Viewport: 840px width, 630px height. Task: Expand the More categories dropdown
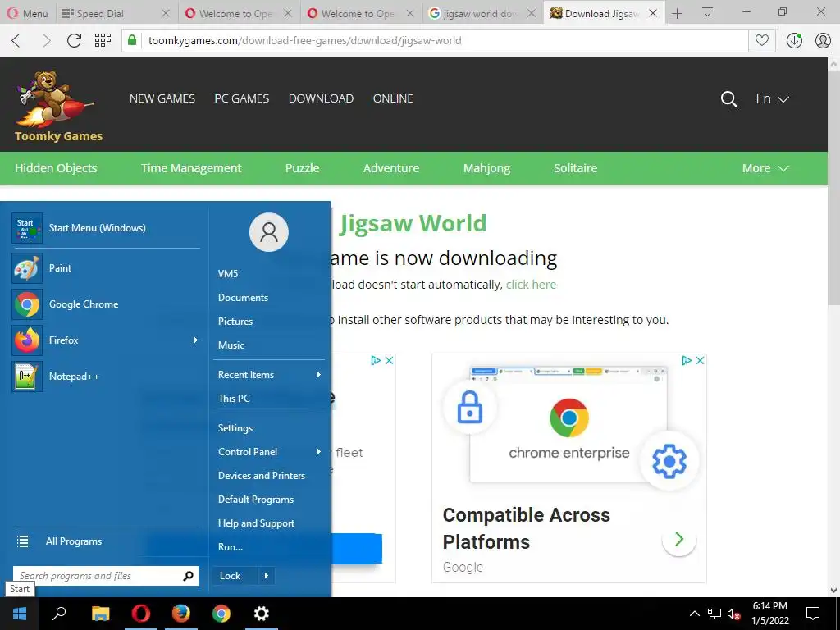(x=765, y=168)
